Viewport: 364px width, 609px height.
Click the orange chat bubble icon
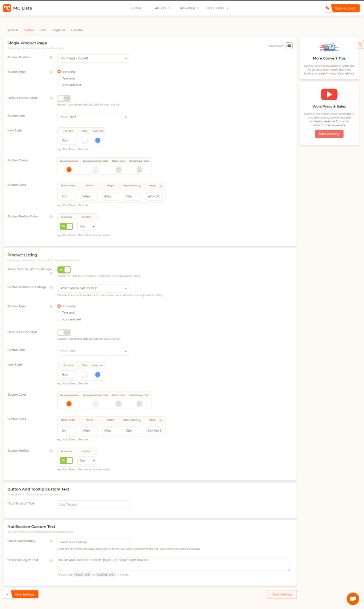[x=353, y=599]
